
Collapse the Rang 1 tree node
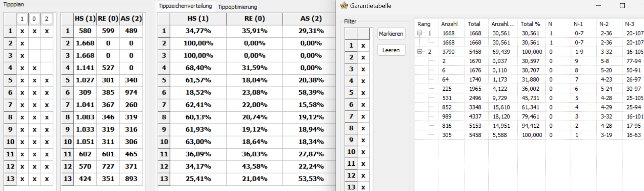[420, 33]
